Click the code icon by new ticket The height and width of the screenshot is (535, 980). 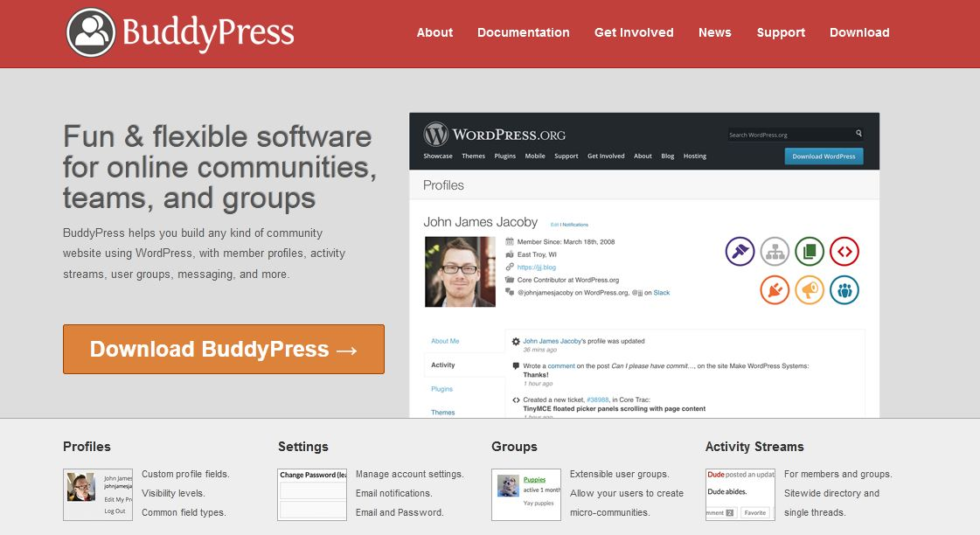click(516, 400)
